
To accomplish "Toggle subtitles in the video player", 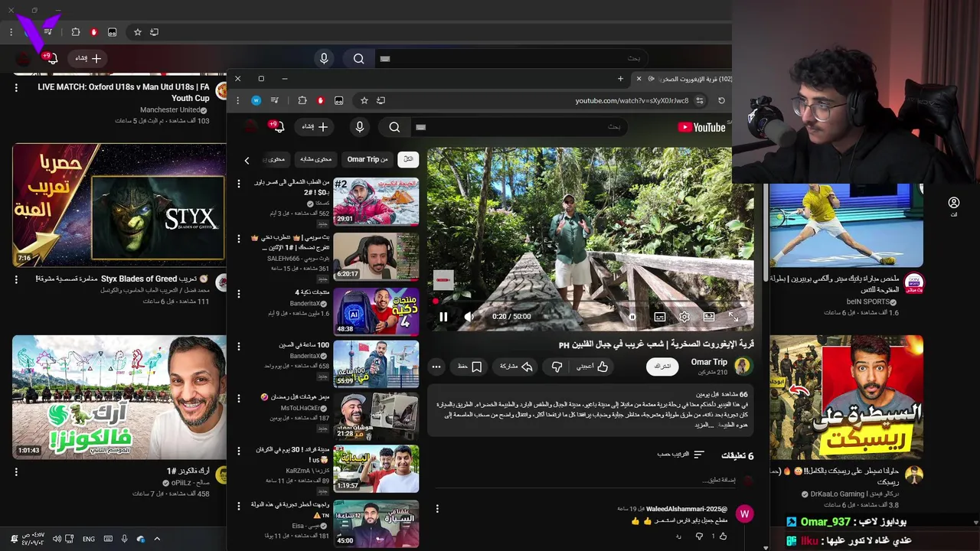I will point(659,317).
